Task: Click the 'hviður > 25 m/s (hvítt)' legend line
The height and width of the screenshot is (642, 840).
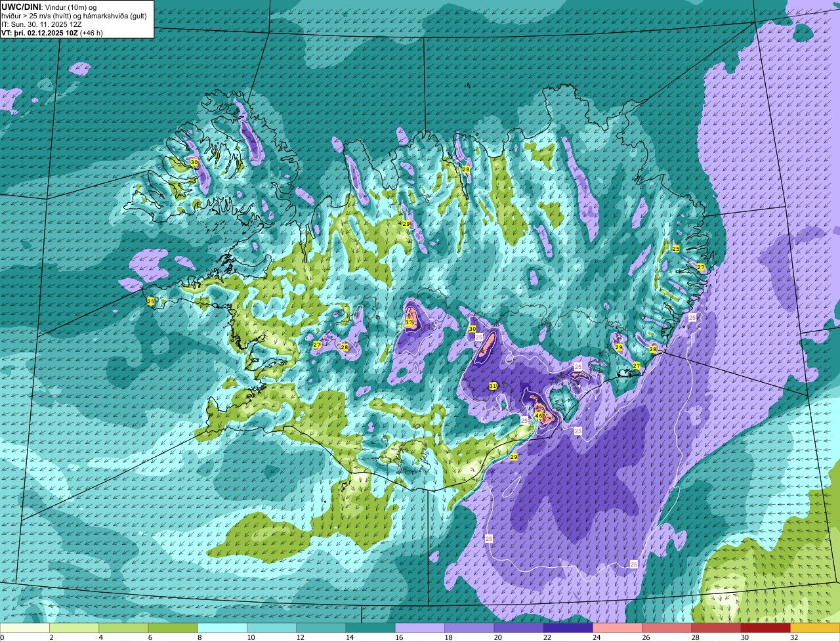Action: (74, 16)
